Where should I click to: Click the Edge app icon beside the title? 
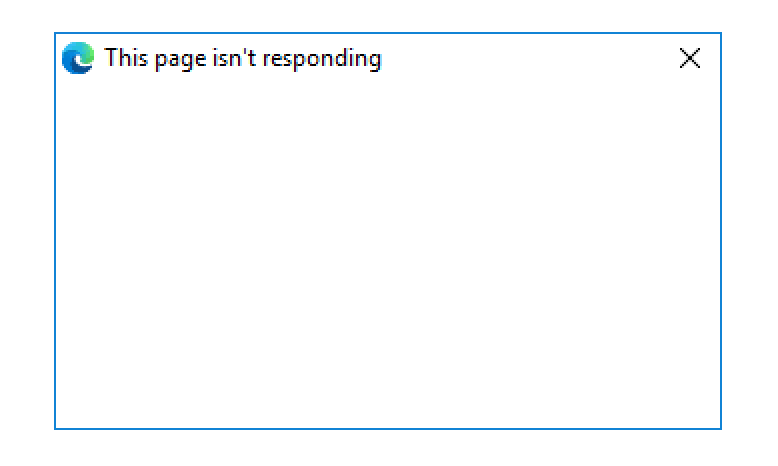[78, 58]
